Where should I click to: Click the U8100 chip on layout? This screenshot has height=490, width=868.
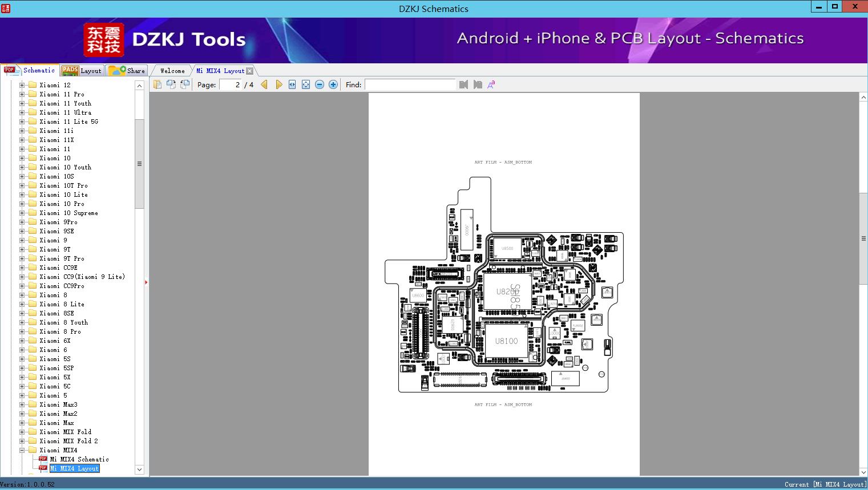point(506,341)
